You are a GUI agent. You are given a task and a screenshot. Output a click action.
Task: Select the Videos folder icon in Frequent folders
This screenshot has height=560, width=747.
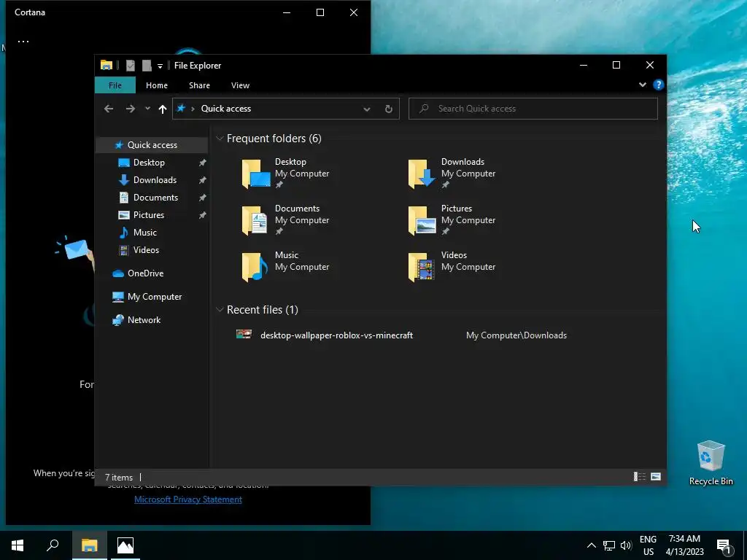point(422,267)
